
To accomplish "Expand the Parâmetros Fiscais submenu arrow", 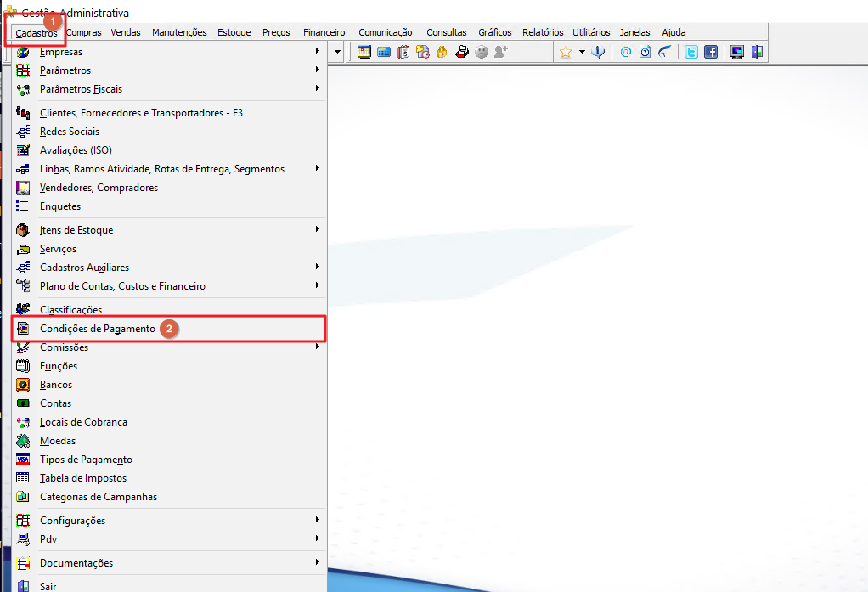I will (x=317, y=88).
